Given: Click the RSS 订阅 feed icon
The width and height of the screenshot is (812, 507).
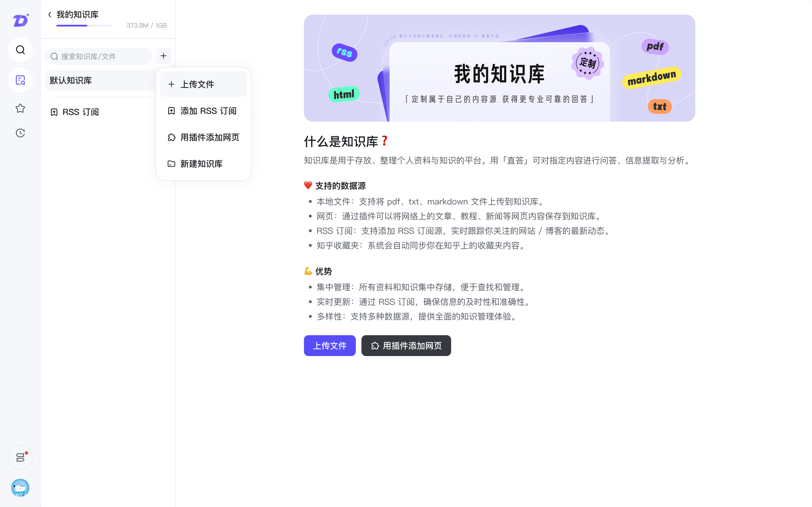Looking at the screenshot, I should pyautogui.click(x=54, y=112).
